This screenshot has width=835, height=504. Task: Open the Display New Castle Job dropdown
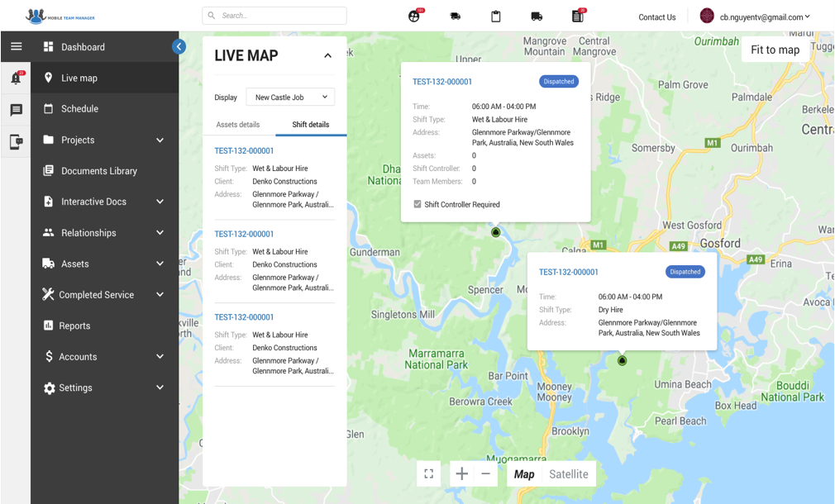(x=290, y=97)
